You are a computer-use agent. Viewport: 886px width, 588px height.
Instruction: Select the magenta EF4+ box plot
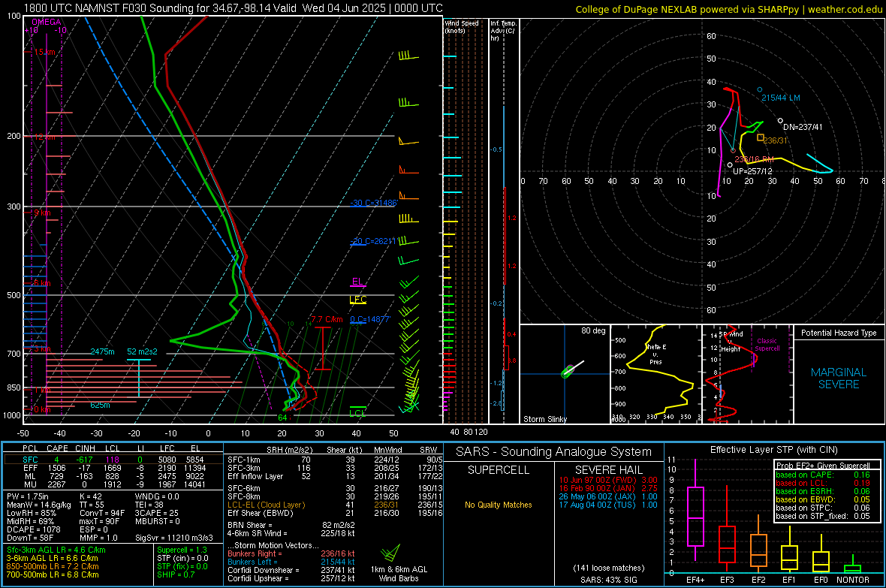(695, 516)
